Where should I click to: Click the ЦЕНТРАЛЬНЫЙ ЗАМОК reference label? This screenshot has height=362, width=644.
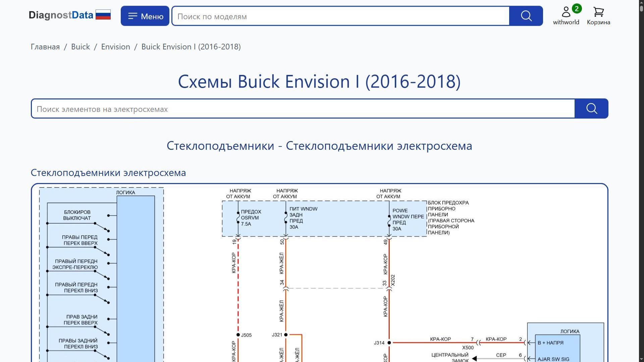[450, 358]
